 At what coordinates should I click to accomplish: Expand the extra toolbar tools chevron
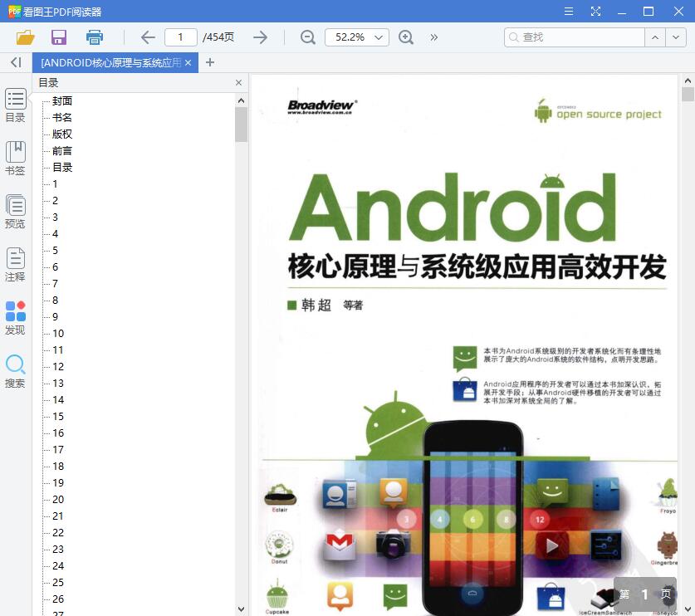(433, 37)
